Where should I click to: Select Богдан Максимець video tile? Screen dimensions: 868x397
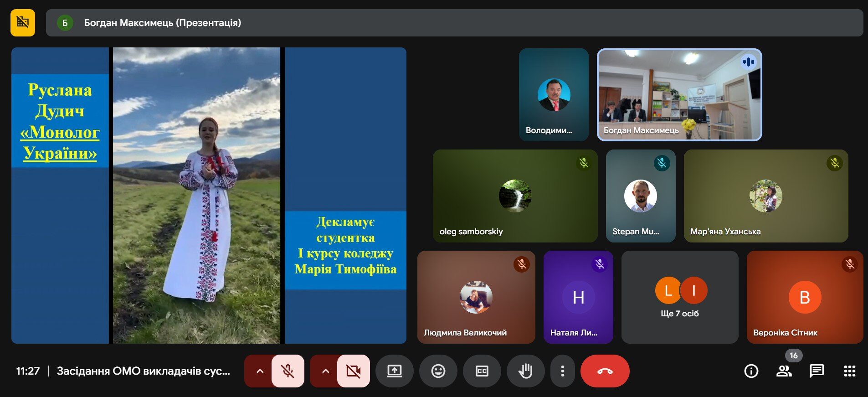[679, 95]
